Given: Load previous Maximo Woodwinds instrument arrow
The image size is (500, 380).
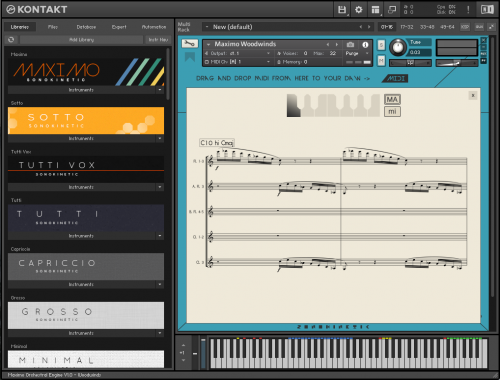Looking at the screenshot, I should click(328, 44).
